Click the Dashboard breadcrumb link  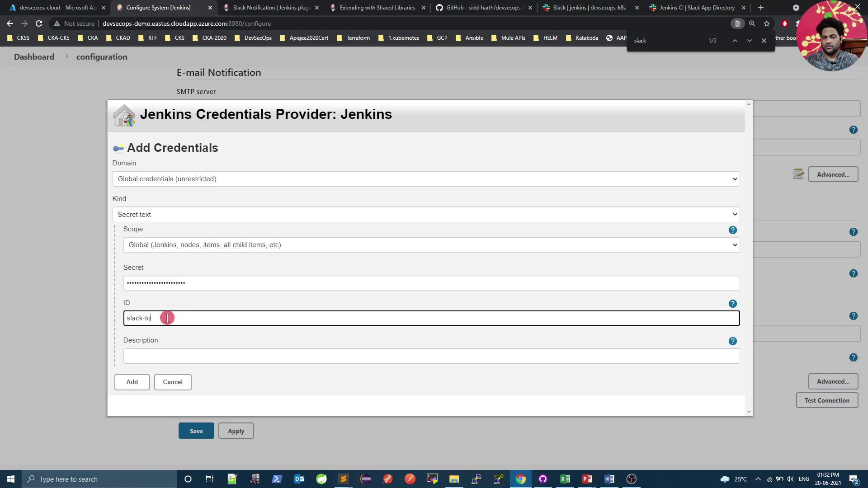point(34,57)
